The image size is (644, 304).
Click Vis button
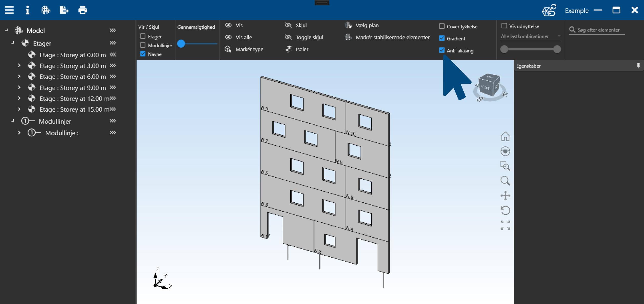[234, 25]
